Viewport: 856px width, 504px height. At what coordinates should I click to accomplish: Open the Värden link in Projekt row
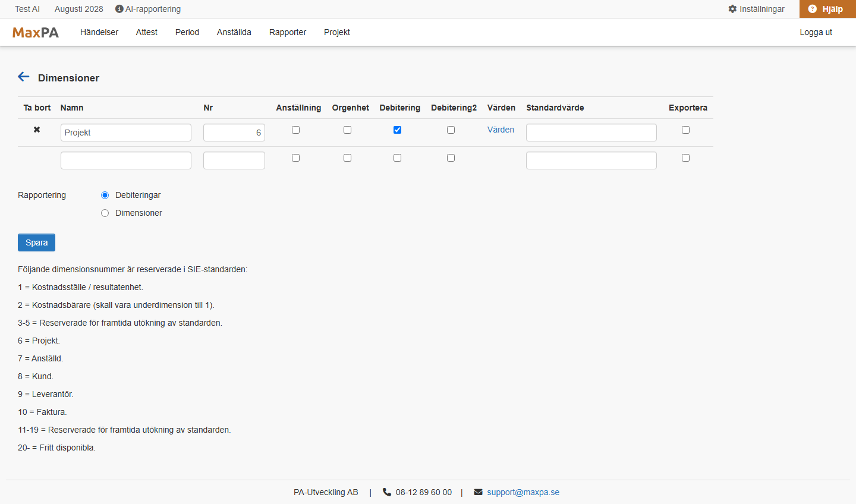point(501,130)
